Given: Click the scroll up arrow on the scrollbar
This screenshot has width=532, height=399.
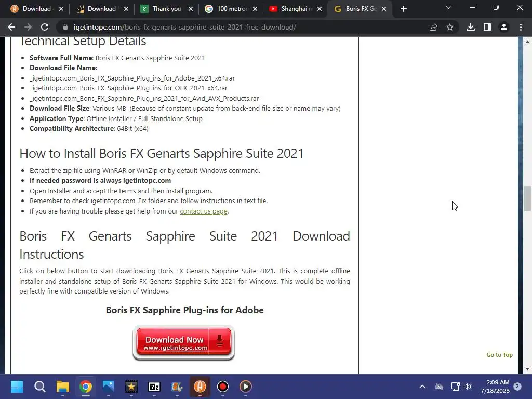Looking at the screenshot, I should tap(527, 42).
